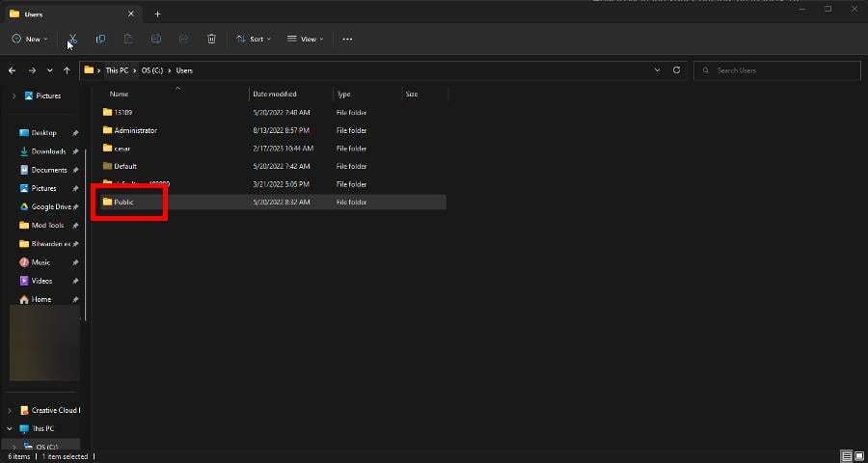Open the View dropdown menu

306,39
